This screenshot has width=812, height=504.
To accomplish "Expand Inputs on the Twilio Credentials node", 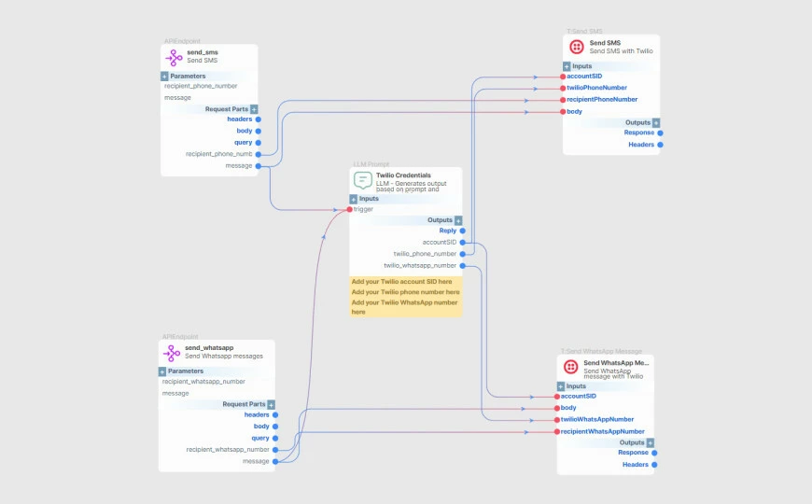I will (353, 199).
